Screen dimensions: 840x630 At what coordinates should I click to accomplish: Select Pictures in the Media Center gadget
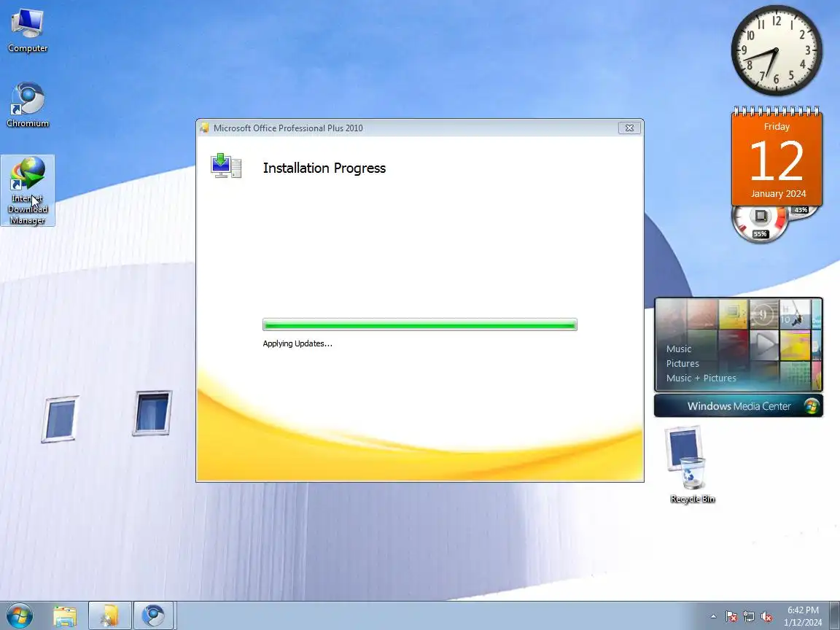coord(682,363)
